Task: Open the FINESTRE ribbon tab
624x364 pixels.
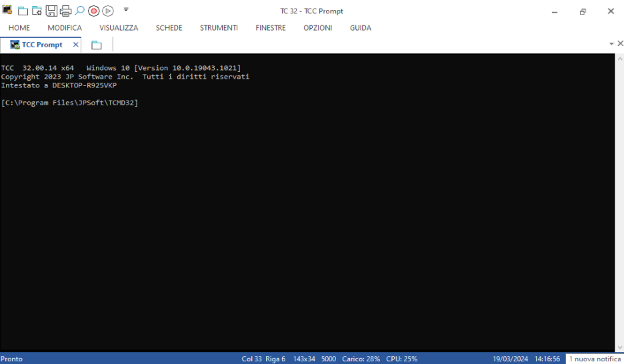Action: pyautogui.click(x=271, y=28)
